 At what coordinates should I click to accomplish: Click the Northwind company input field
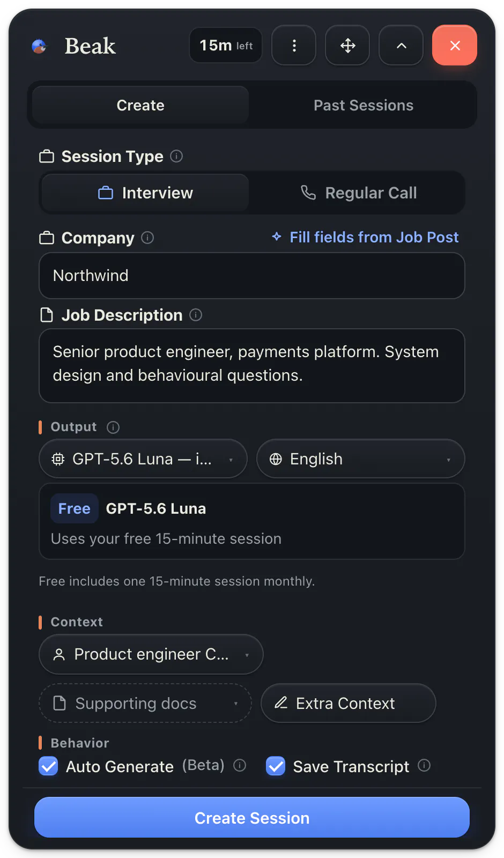pos(252,276)
